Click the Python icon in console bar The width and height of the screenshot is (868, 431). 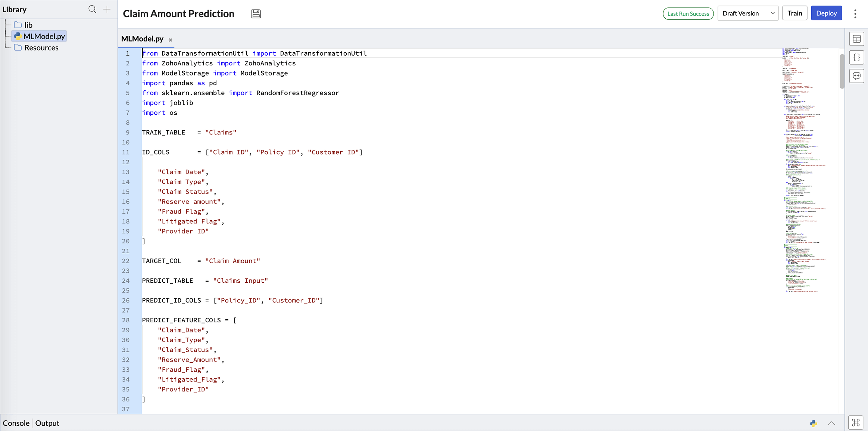point(814,423)
